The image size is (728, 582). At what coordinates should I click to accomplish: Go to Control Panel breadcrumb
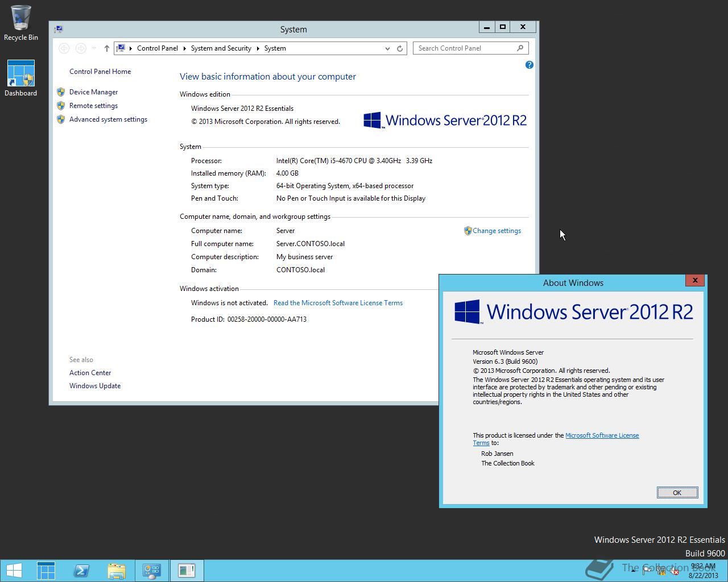point(158,48)
